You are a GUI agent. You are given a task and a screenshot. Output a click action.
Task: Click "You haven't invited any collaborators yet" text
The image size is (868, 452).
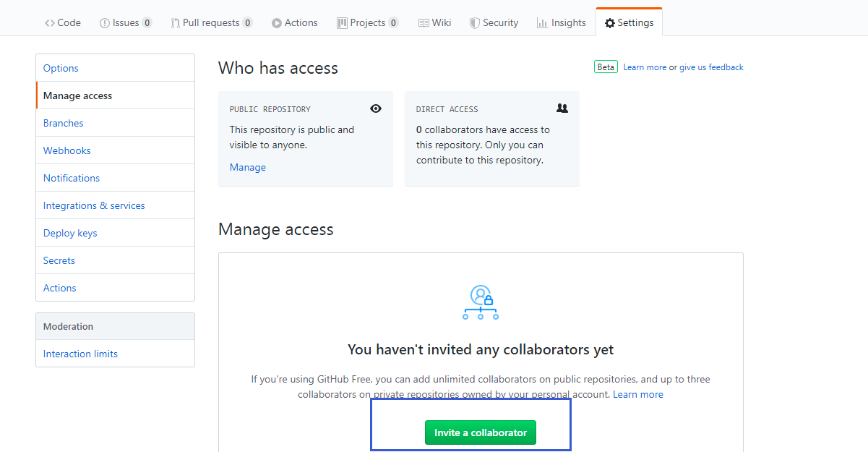481,349
